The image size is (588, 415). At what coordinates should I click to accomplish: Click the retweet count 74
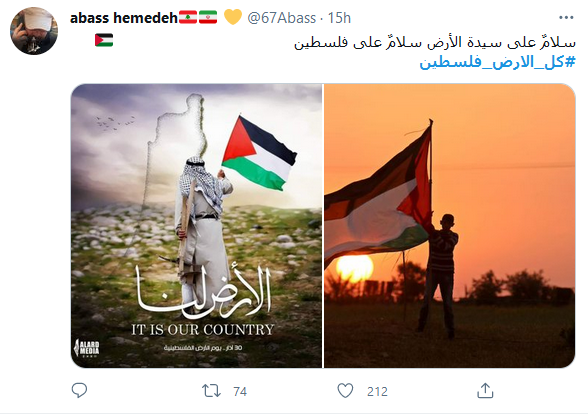240,391
